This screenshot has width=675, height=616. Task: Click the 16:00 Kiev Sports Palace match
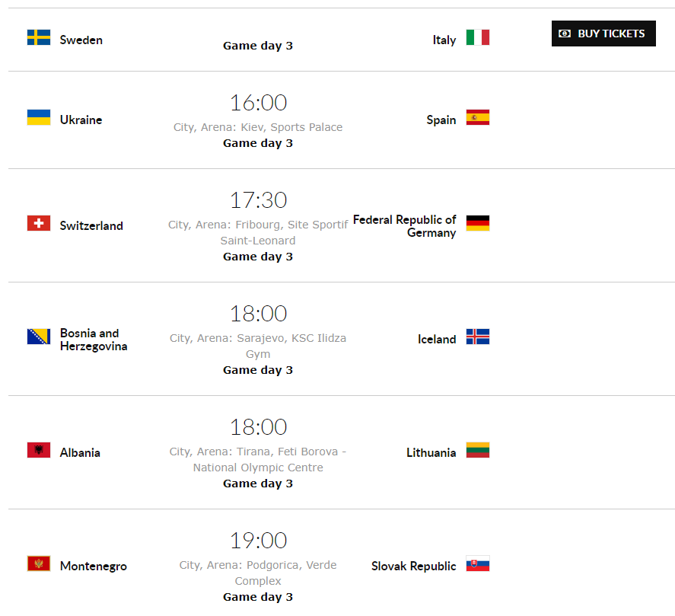coord(258,103)
